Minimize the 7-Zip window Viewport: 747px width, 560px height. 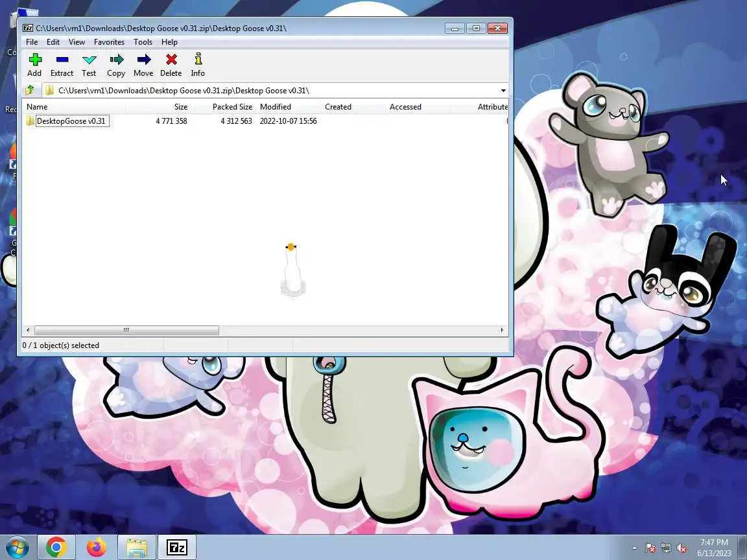455,28
